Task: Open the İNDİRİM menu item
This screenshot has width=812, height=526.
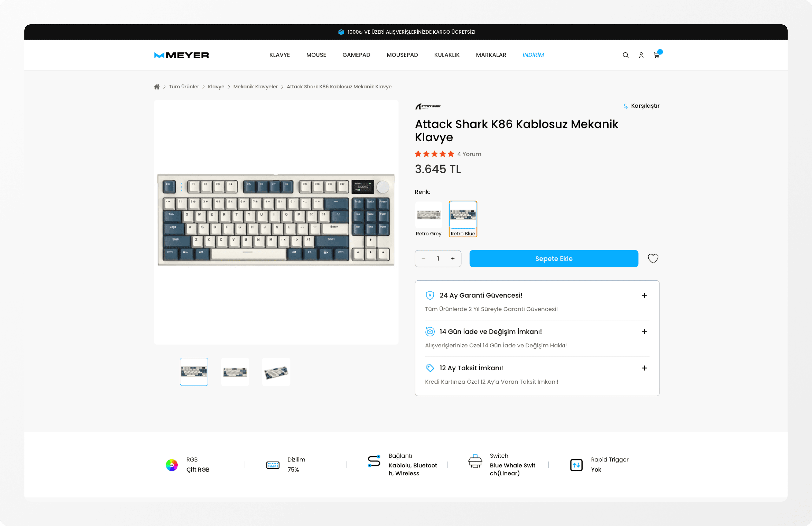Action: click(533, 55)
